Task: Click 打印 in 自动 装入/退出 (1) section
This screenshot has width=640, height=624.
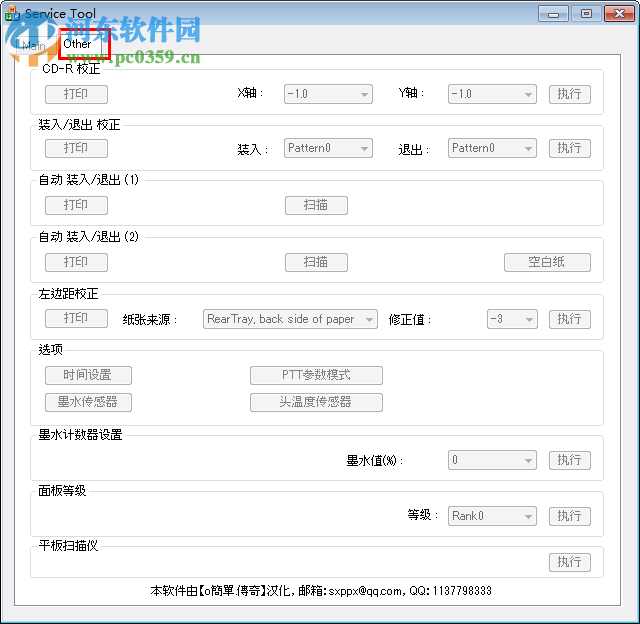Action: click(76, 205)
